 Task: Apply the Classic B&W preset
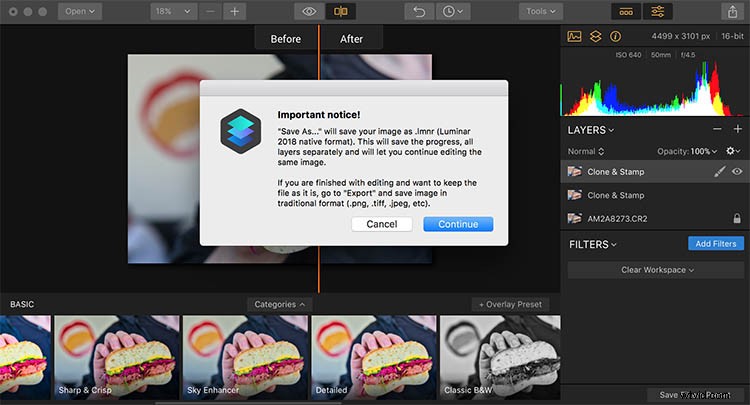[x=500, y=357]
